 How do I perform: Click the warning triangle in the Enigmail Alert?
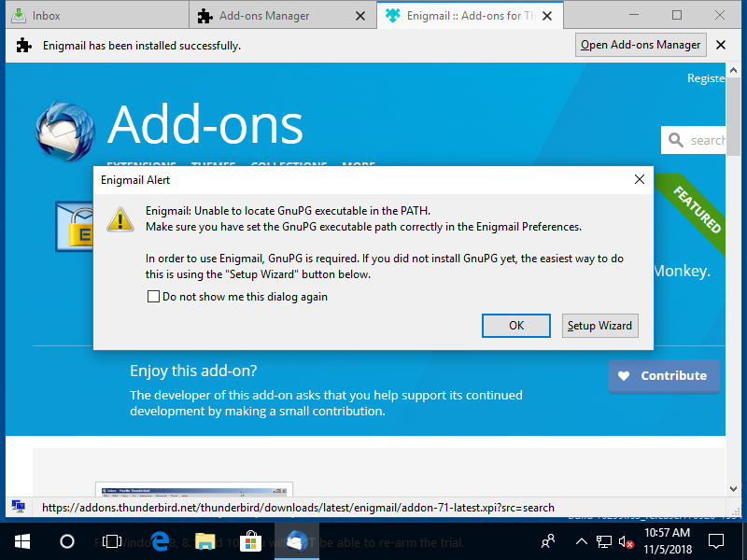coord(120,220)
